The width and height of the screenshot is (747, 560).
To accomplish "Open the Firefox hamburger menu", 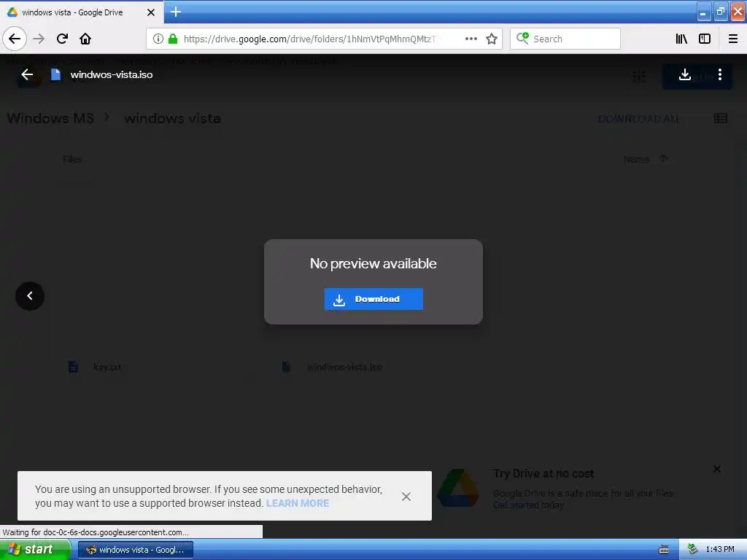I will click(732, 39).
